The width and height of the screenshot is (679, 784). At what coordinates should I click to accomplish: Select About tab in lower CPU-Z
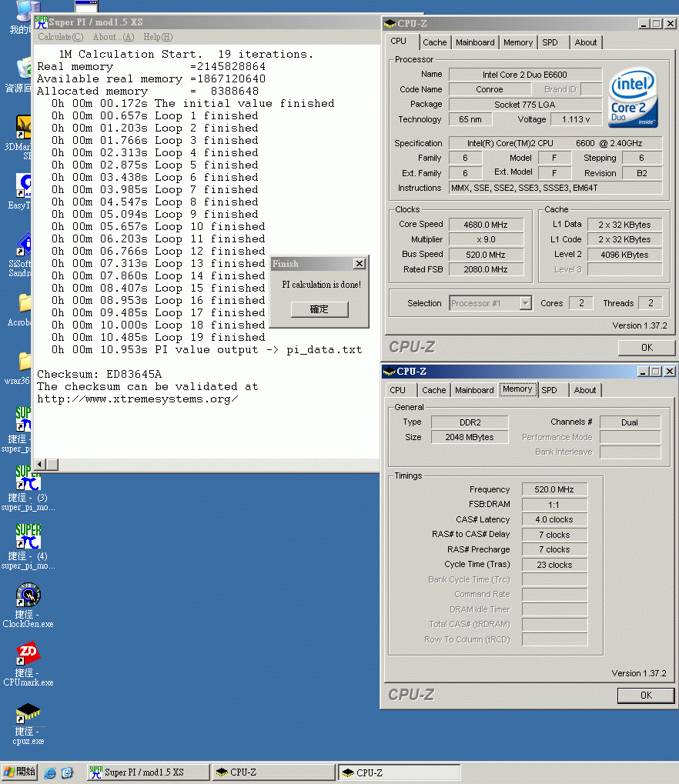pos(585,390)
